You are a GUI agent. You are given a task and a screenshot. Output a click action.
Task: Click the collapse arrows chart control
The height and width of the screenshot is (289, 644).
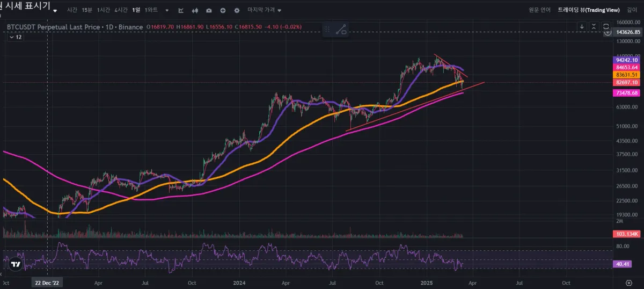594,26
